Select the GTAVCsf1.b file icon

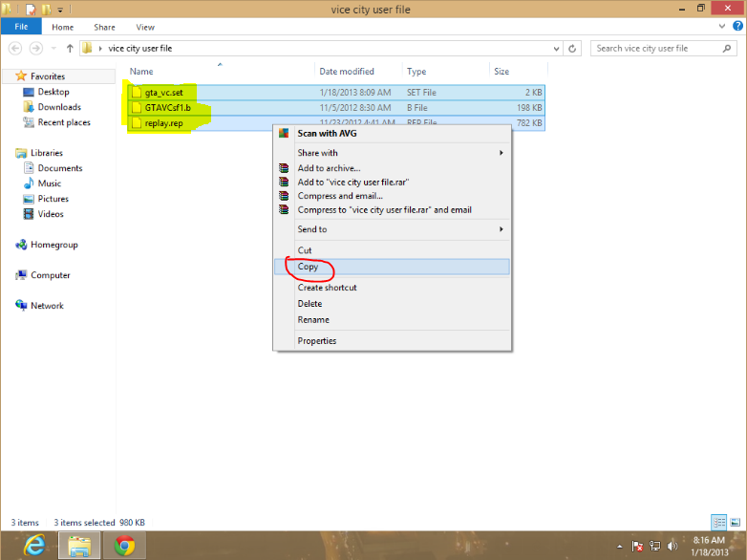137,107
